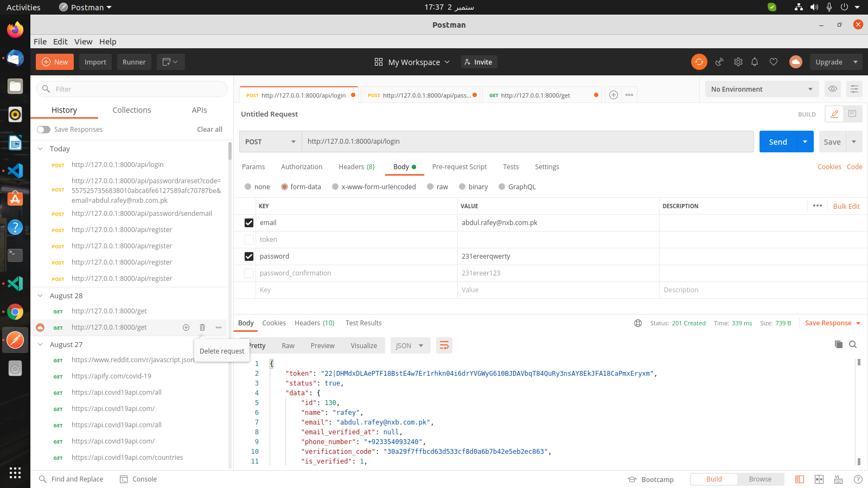The height and width of the screenshot is (488, 868).
Task: Collapse the August 28 history group
Action: click(40, 296)
